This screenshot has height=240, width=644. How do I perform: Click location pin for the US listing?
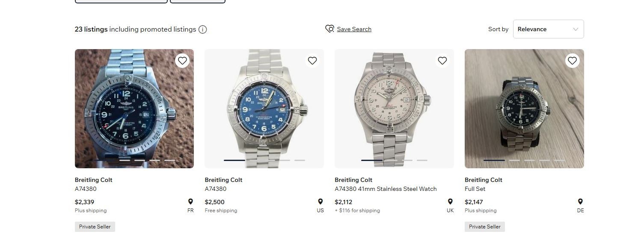(x=320, y=202)
